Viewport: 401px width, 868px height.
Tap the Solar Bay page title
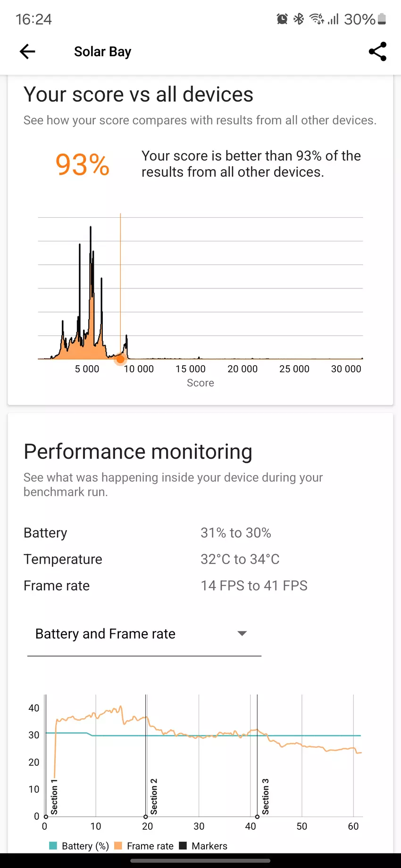click(102, 51)
